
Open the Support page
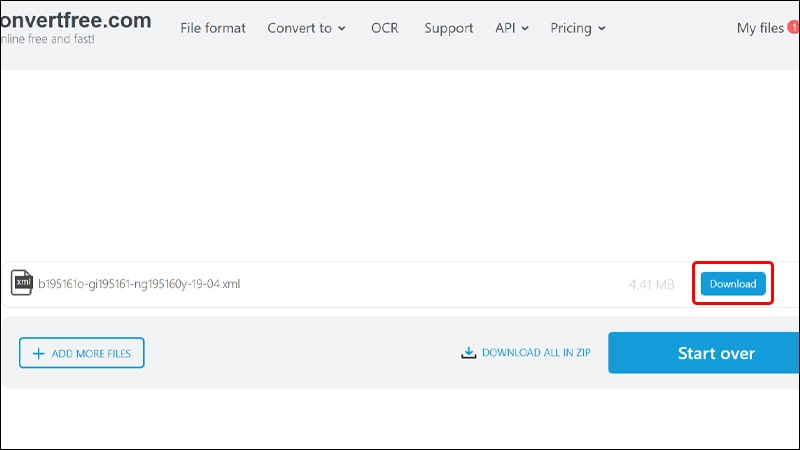[448, 28]
